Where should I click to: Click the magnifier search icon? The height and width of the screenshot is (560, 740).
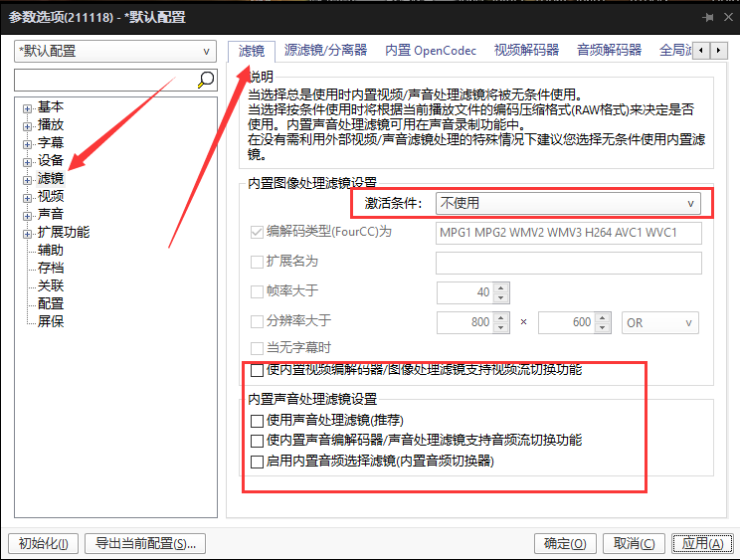coord(206,80)
